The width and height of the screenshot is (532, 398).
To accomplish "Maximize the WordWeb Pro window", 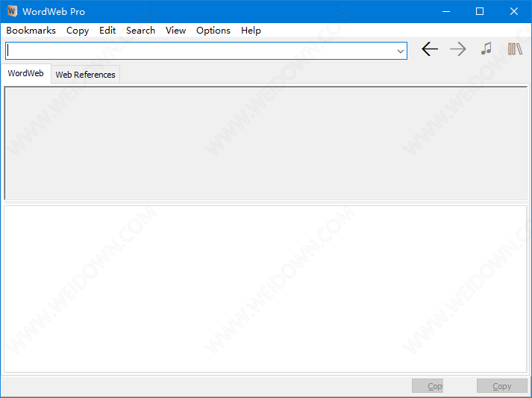I will click(x=480, y=11).
